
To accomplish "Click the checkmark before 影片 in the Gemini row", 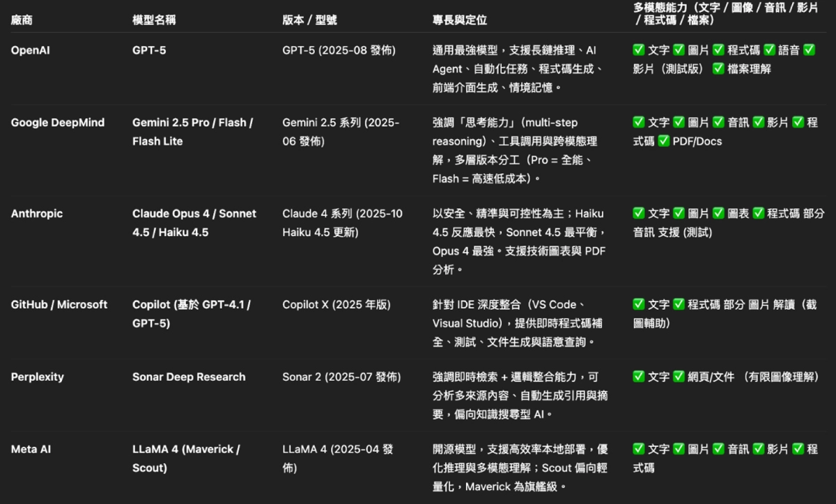I will (x=758, y=123).
